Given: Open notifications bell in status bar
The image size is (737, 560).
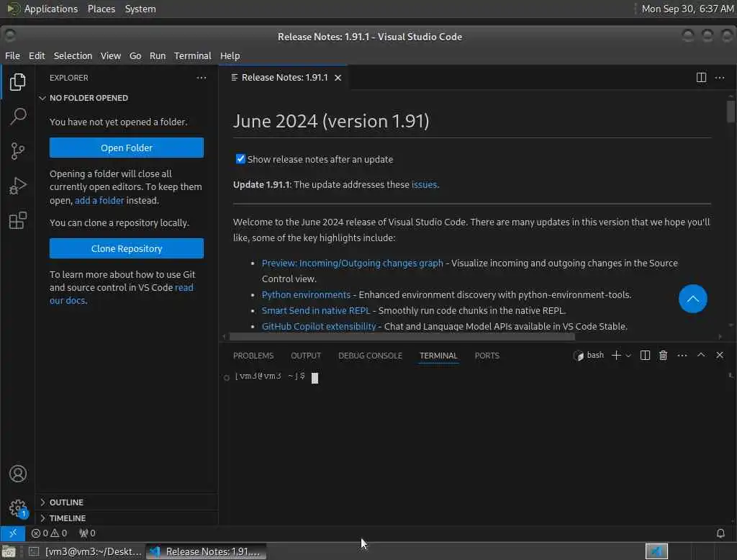Looking at the screenshot, I should [720, 533].
